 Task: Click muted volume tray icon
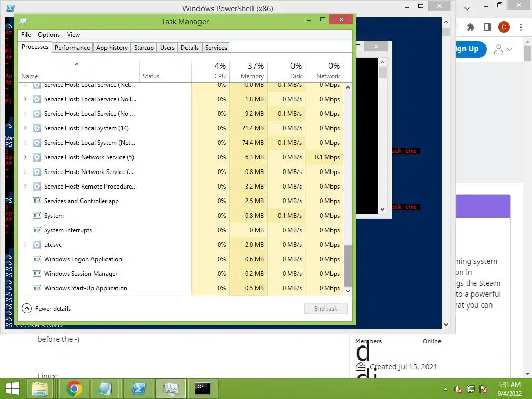click(x=458, y=389)
